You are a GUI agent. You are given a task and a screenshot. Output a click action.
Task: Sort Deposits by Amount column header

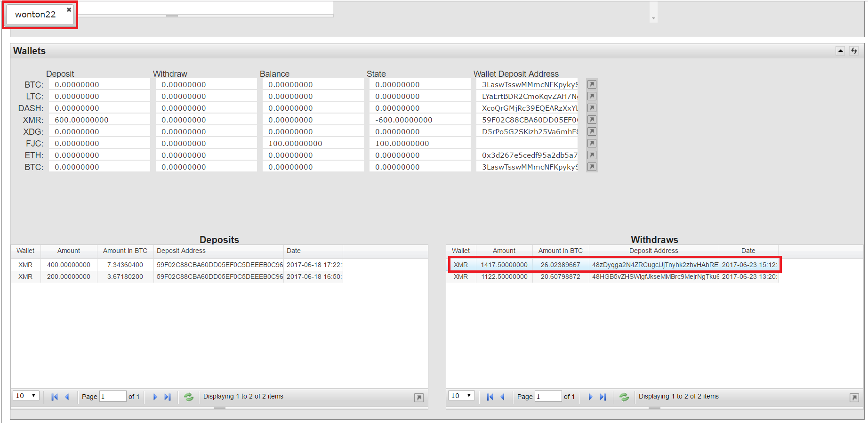click(69, 251)
